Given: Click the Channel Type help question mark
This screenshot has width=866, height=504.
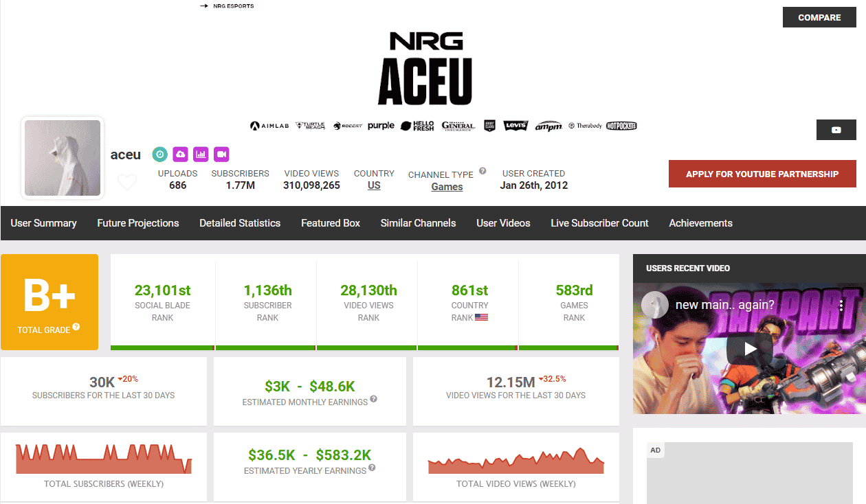Looking at the screenshot, I should click(482, 171).
